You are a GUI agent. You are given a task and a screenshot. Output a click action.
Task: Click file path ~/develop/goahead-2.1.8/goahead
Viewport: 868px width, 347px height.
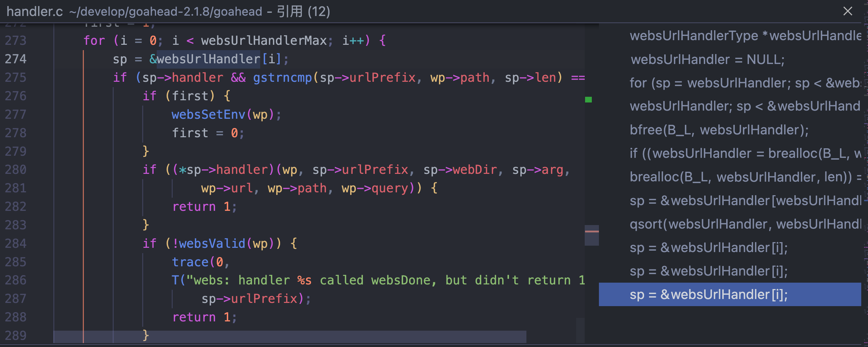(x=165, y=12)
